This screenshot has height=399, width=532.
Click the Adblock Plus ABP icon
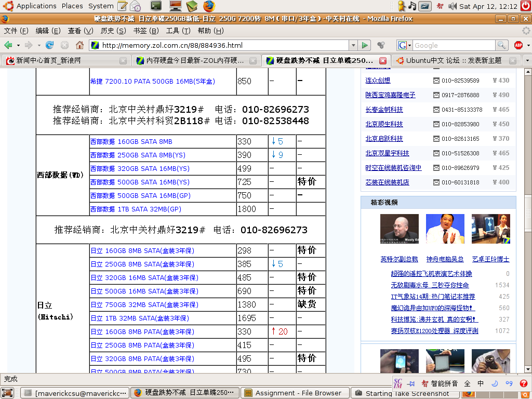coord(518,45)
